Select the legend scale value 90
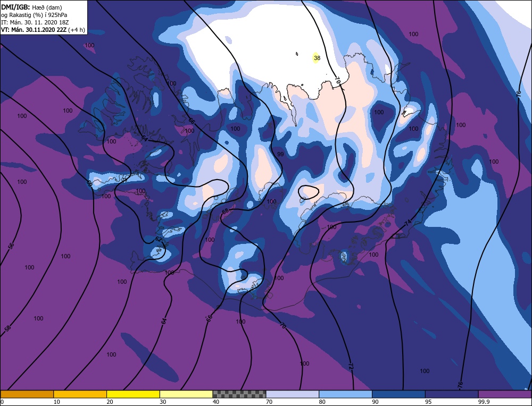Viewport: 532px width, 406px height. pyautogui.click(x=375, y=402)
